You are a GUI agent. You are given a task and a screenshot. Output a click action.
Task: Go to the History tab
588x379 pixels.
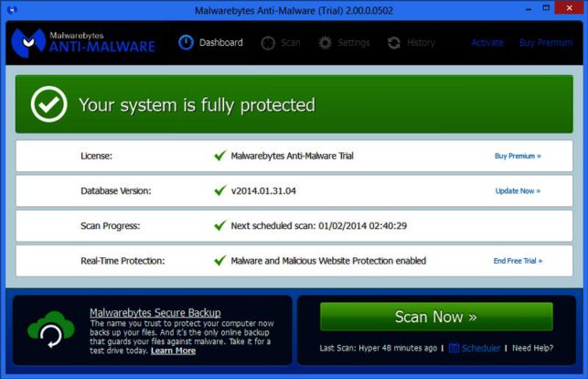411,43
